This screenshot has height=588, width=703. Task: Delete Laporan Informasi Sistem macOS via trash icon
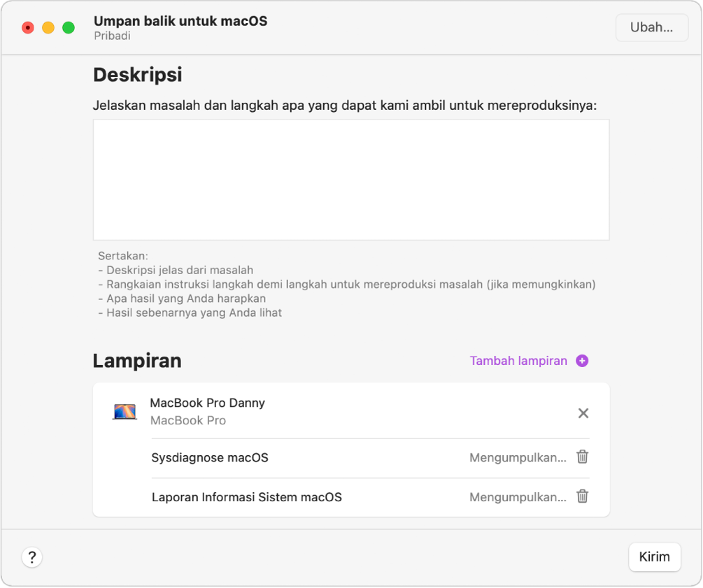pos(583,496)
